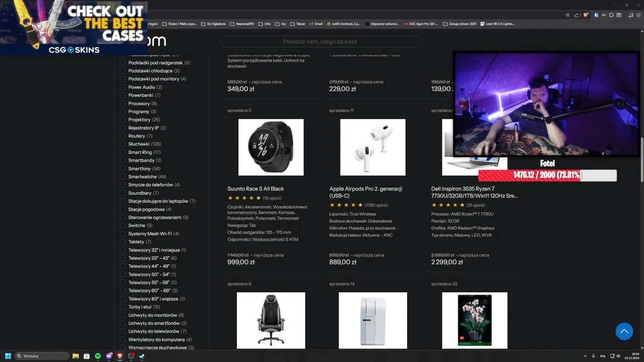Open the Dell (31 opinii) reviews link

point(475,205)
